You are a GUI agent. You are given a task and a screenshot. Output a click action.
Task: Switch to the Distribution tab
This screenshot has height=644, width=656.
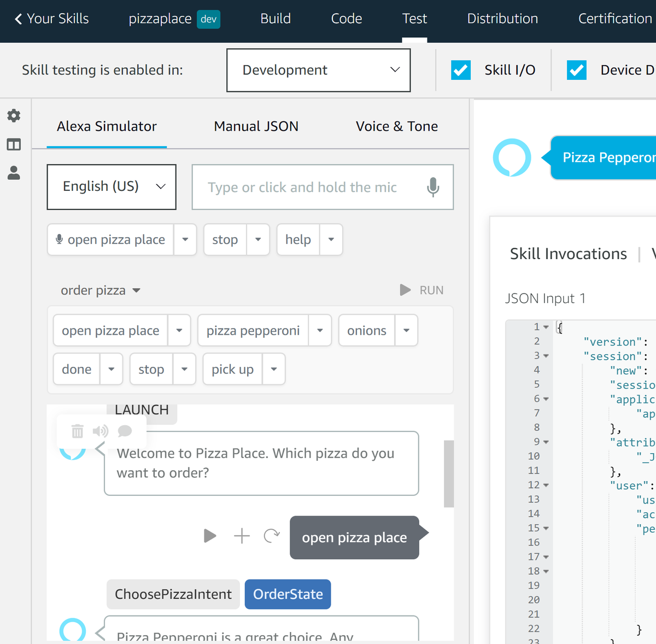coord(502,19)
